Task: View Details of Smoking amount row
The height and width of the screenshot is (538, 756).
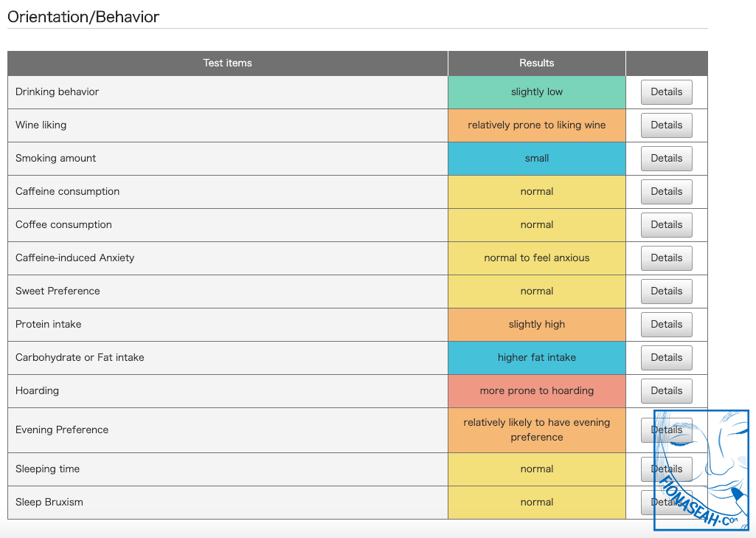Action: [x=666, y=159]
